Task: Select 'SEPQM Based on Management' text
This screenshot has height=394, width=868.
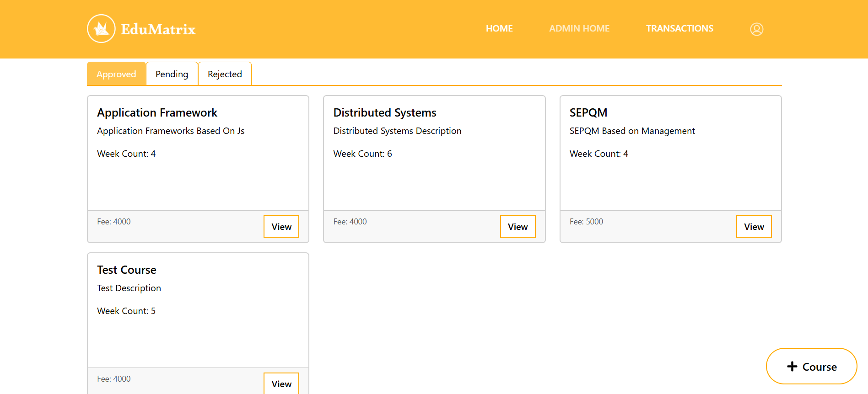Action: click(x=632, y=131)
